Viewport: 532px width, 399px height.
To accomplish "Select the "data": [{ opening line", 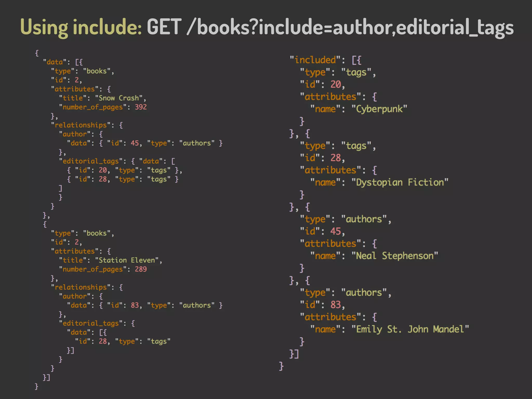I will [x=63, y=62].
